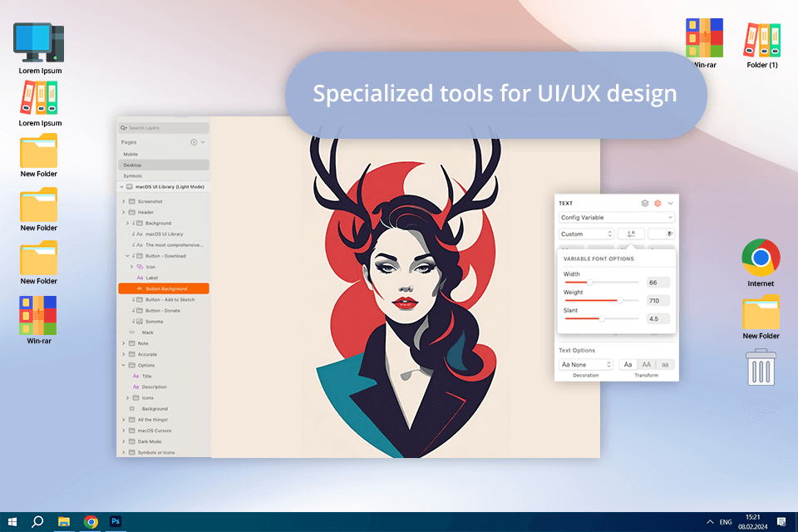
Task: Set transform to aa lowercase
Action: point(665,365)
